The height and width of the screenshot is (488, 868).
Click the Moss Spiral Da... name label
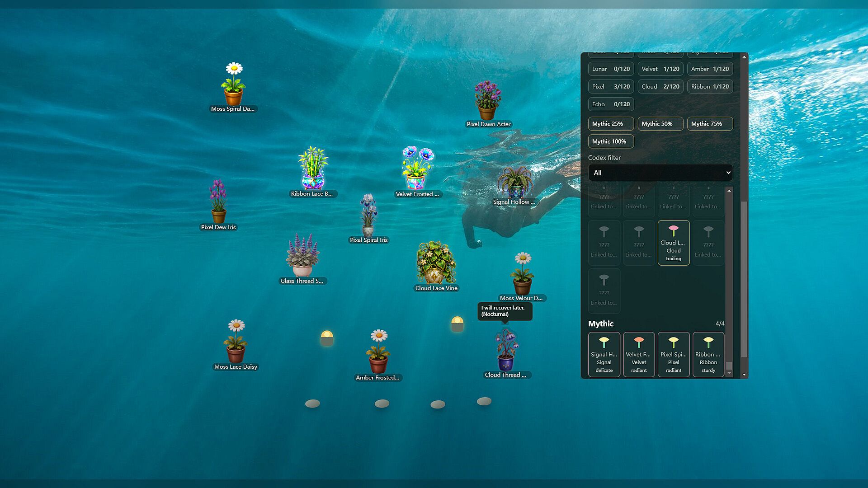(233, 109)
